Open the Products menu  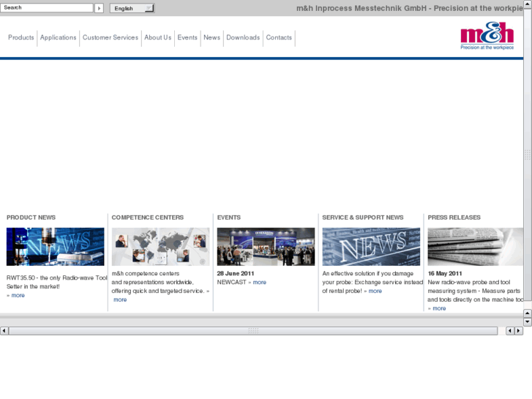click(x=21, y=37)
